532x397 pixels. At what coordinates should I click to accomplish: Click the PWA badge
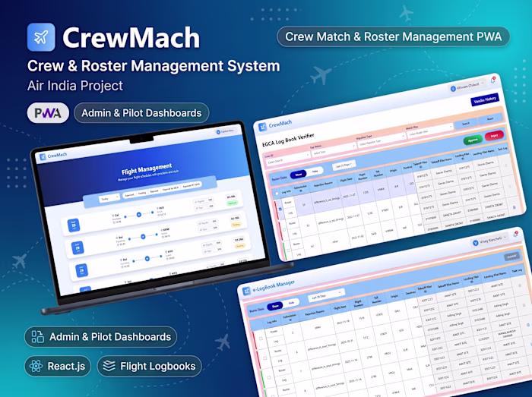coord(48,113)
